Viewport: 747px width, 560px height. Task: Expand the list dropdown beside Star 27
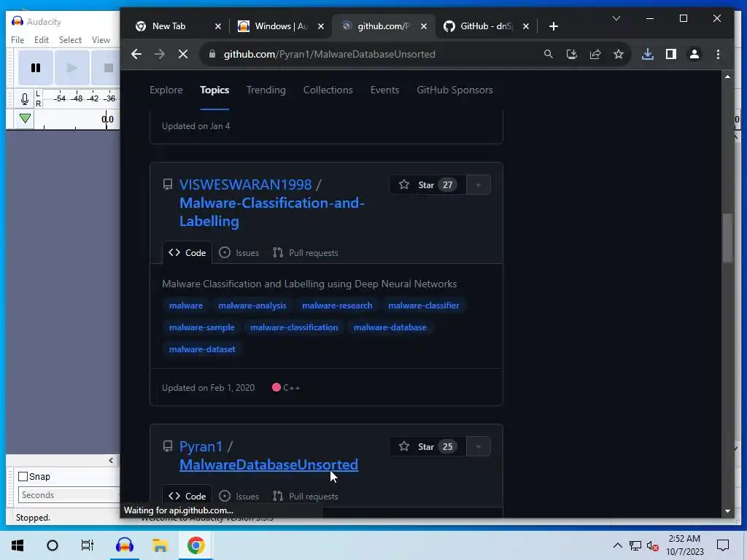coord(479,184)
